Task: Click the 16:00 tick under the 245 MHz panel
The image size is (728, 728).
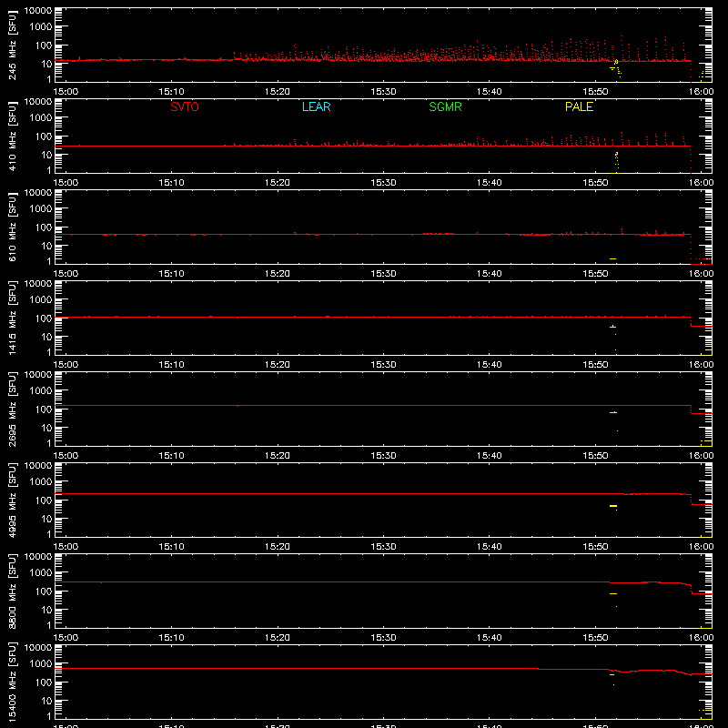Action: pos(701,92)
